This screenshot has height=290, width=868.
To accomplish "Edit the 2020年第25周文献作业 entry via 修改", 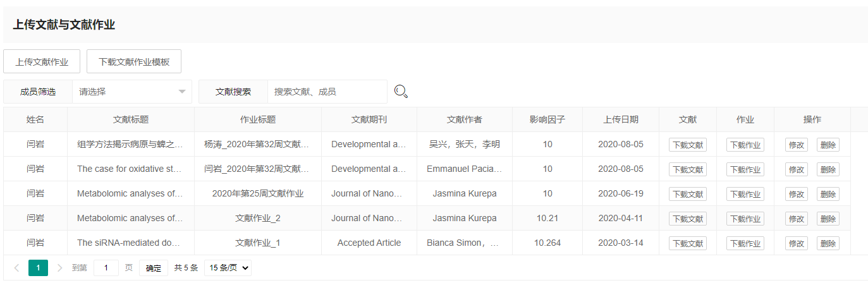I will pyautogui.click(x=797, y=194).
